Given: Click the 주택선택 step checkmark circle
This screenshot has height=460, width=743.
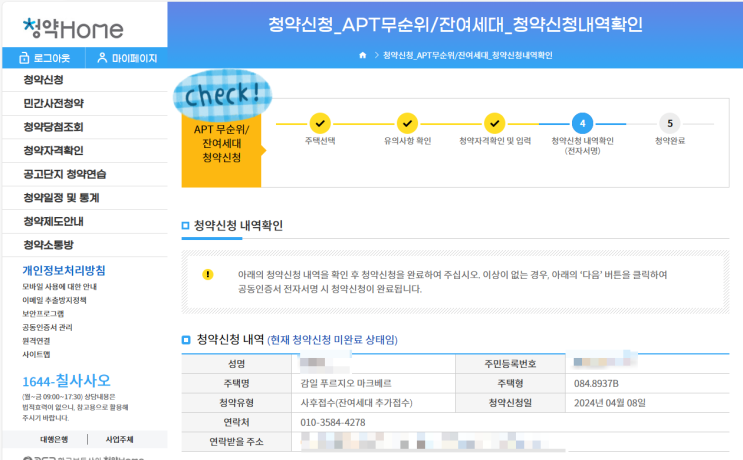Looking at the screenshot, I should (320, 124).
